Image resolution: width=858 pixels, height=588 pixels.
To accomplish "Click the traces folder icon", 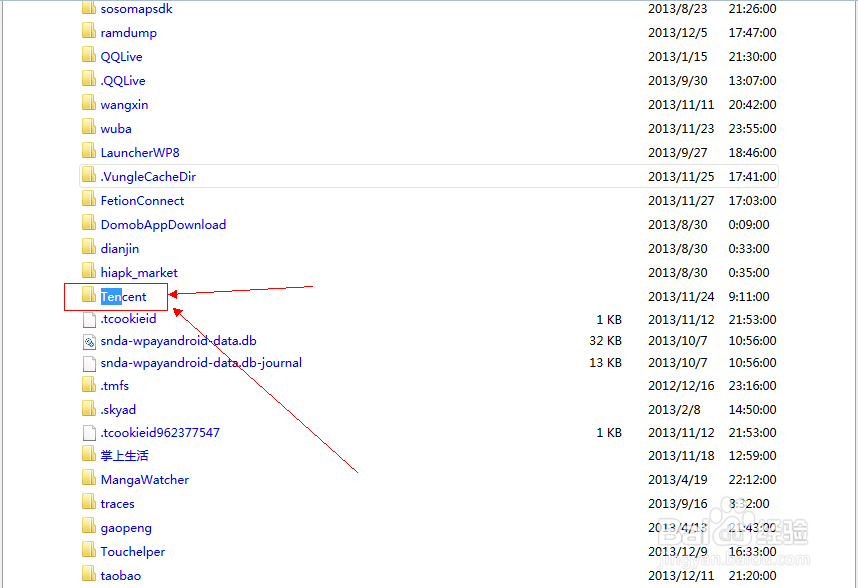I will 89,502.
